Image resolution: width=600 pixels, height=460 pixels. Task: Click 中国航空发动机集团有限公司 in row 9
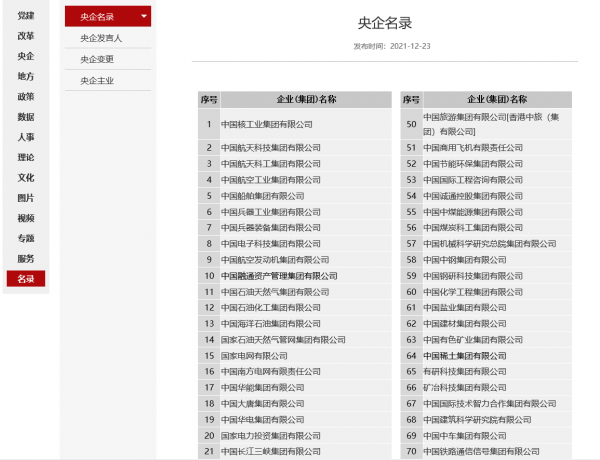(275, 260)
